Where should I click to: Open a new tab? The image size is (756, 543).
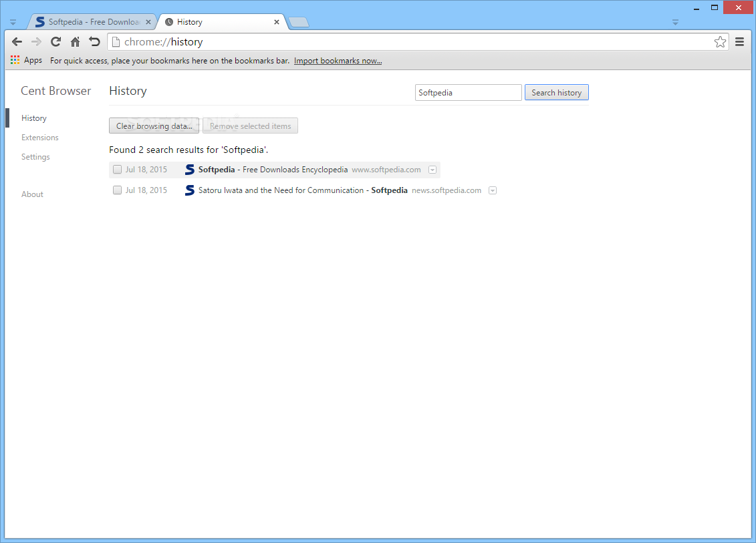(x=299, y=22)
